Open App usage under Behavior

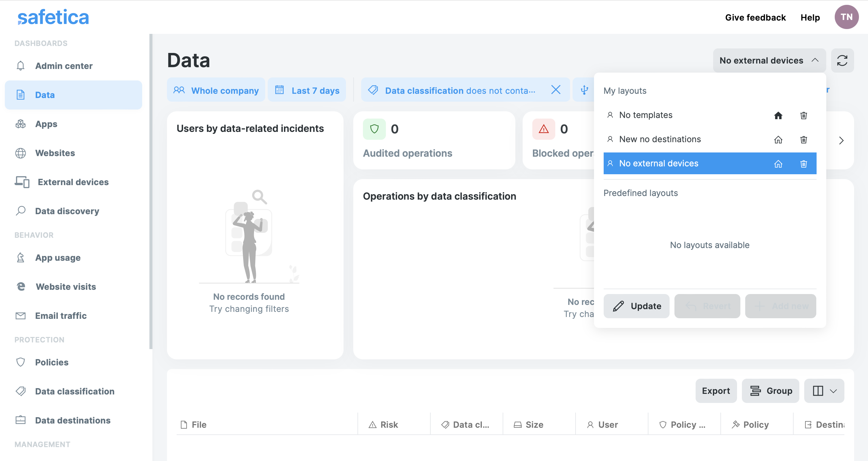pos(73,257)
